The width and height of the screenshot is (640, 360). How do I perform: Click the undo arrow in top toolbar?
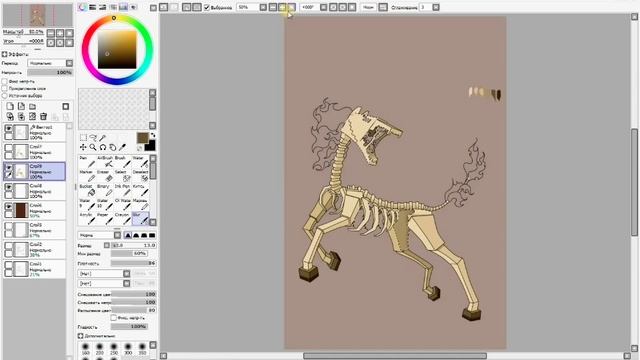tap(163, 7)
